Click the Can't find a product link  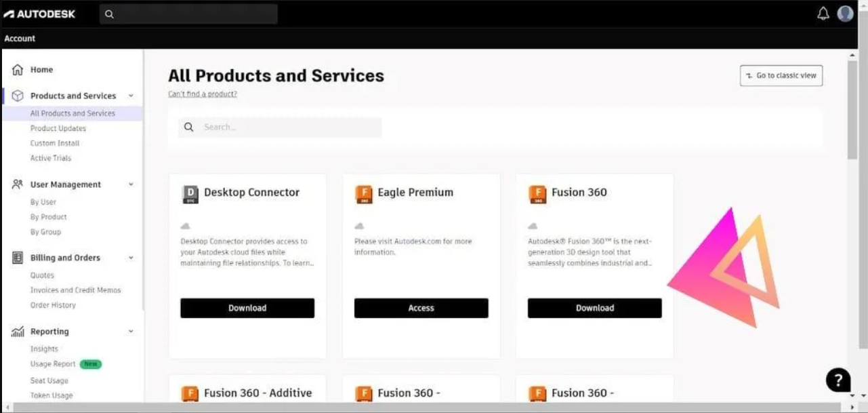(x=203, y=94)
